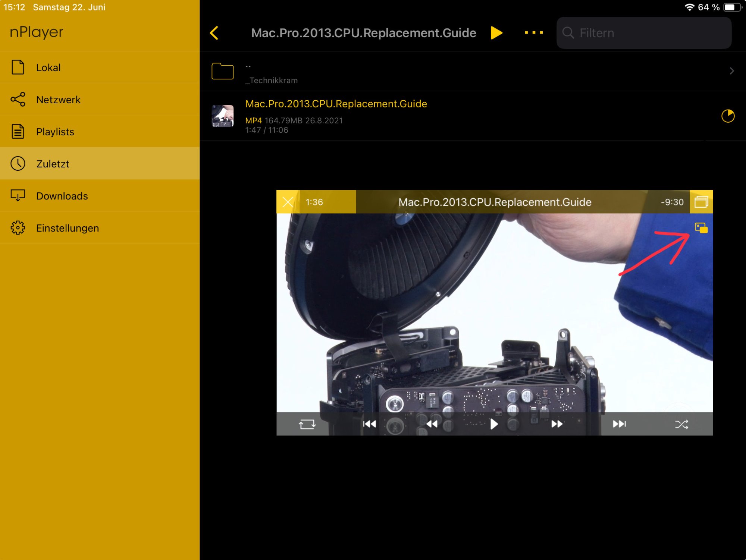Click the window mode icon in player bar

701,202
